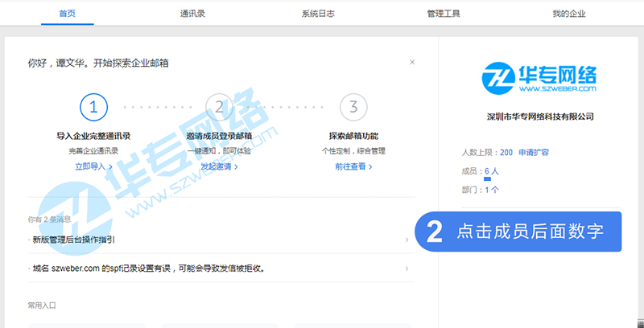Click the 前往查看 link

pyautogui.click(x=353, y=166)
